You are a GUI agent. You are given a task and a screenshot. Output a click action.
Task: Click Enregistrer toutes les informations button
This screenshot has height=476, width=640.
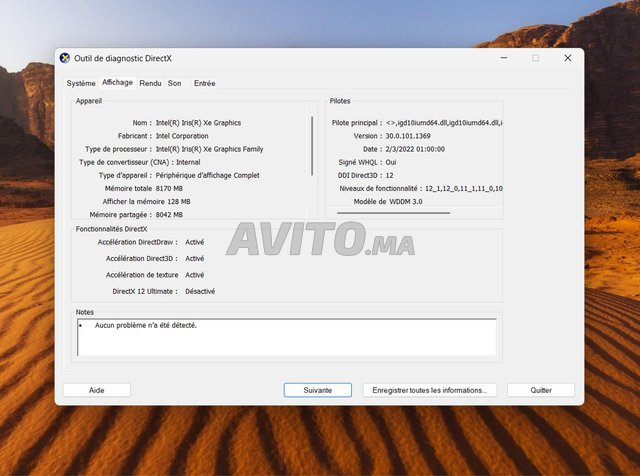pyautogui.click(x=429, y=390)
